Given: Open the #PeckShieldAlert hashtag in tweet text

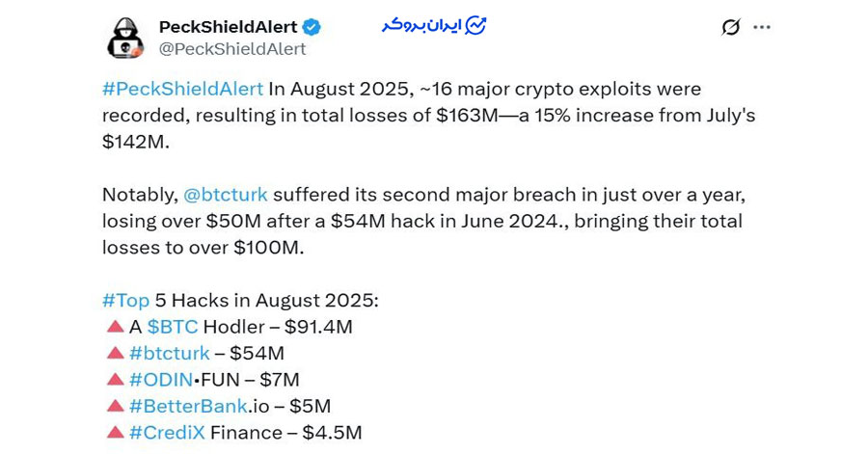Looking at the screenshot, I should point(182,89).
